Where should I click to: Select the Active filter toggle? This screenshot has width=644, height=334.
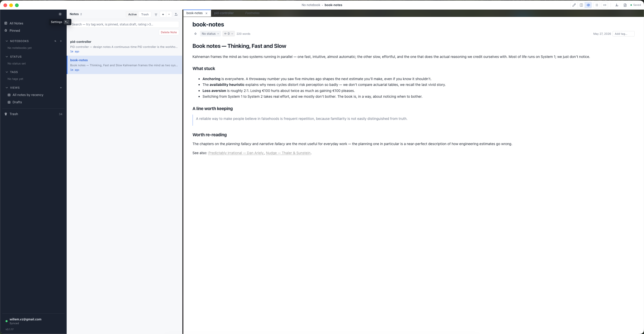[132, 14]
